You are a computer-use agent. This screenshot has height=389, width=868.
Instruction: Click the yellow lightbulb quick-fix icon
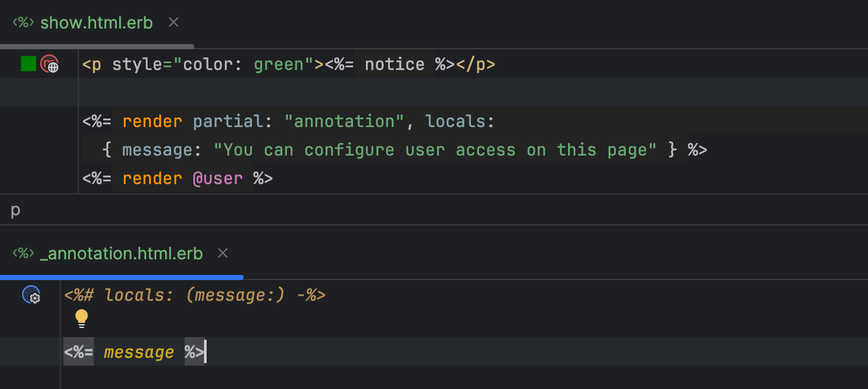[x=82, y=318]
